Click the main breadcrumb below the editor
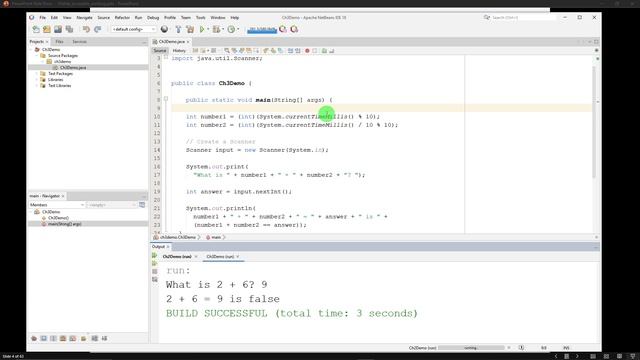 pos(216,237)
